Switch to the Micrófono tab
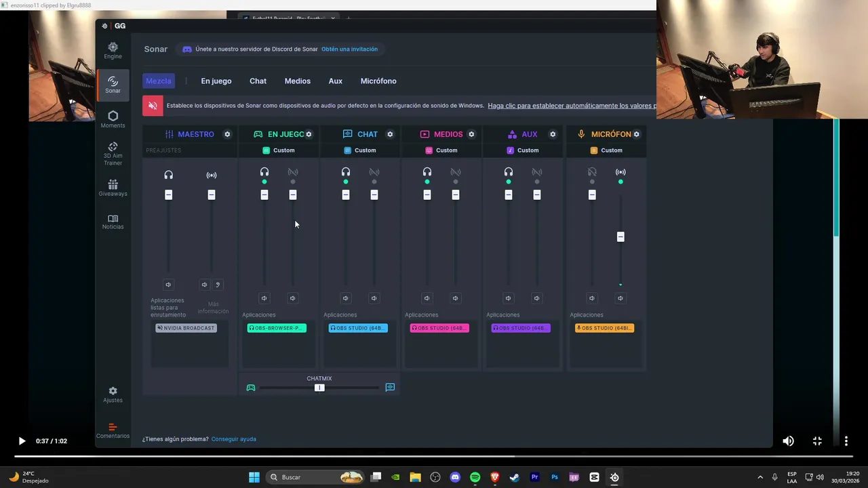The width and height of the screenshot is (868, 488). [378, 81]
